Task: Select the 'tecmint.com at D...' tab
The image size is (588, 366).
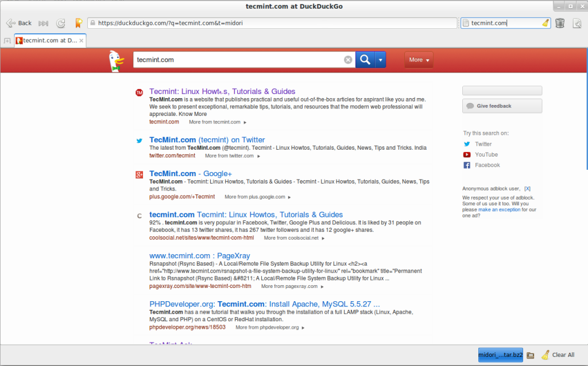Action: coord(49,41)
